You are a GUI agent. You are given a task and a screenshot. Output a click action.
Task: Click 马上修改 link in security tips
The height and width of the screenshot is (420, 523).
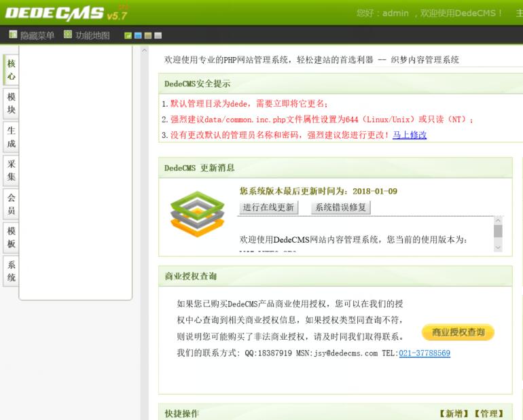(x=410, y=135)
